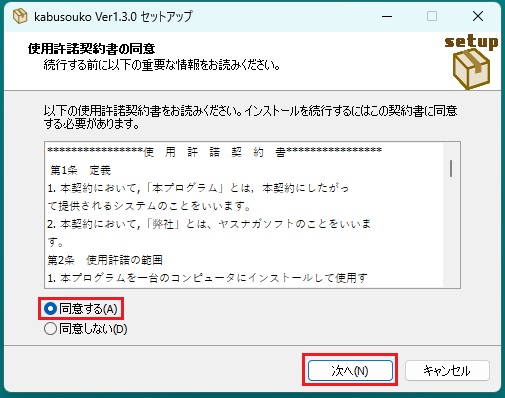Click the license line mentioning ヤスナガソフト
505x398 pixels.
click(x=209, y=224)
